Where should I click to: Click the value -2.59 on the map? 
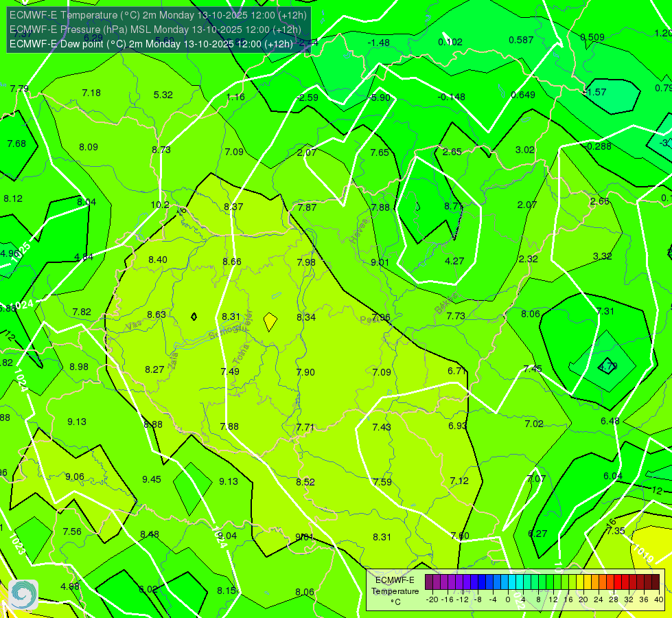pos(308,98)
